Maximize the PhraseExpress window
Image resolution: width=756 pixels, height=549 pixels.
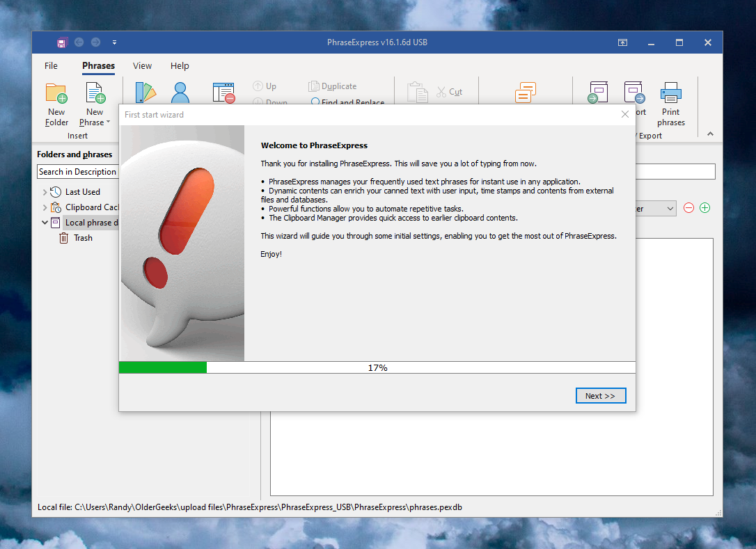[679, 42]
